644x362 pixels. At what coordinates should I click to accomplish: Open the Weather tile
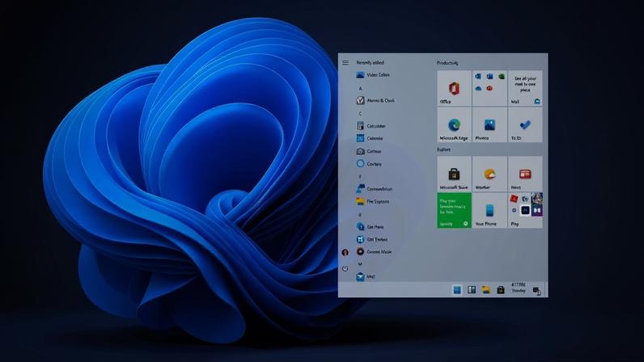coord(489,174)
